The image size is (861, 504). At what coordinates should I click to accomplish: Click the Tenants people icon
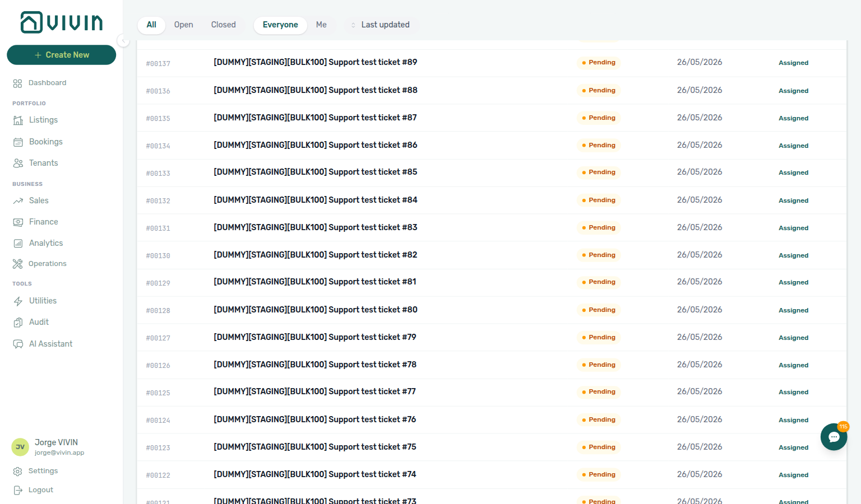coord(18,164)
